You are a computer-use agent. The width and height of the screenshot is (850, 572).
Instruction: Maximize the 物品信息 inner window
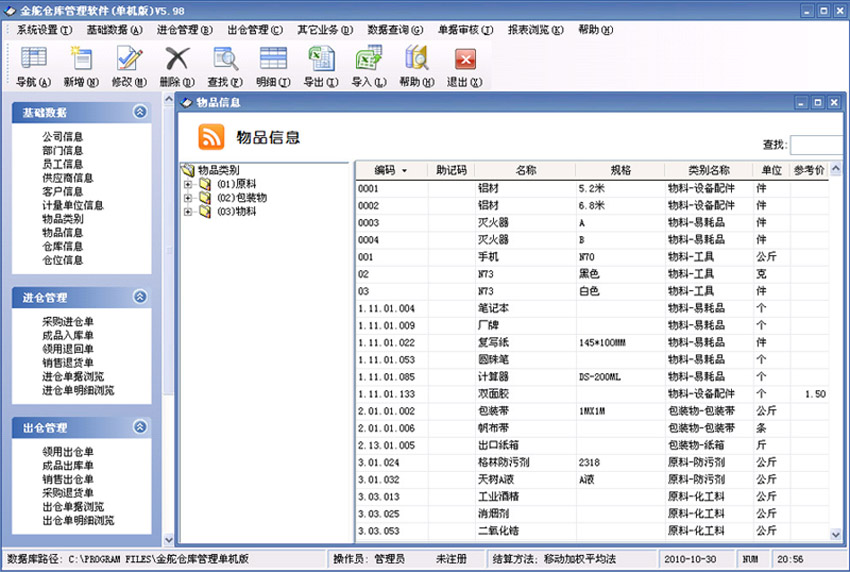[818, 102]
